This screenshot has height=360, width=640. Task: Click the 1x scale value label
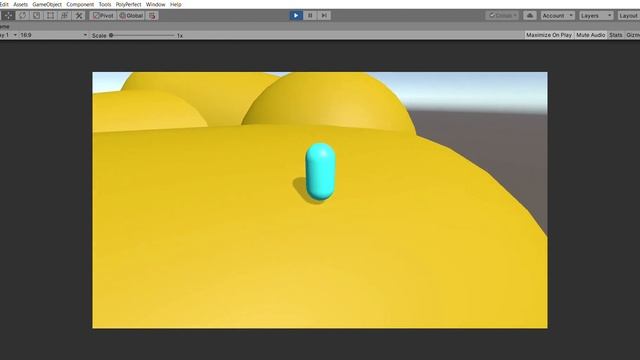click(180, 36)
